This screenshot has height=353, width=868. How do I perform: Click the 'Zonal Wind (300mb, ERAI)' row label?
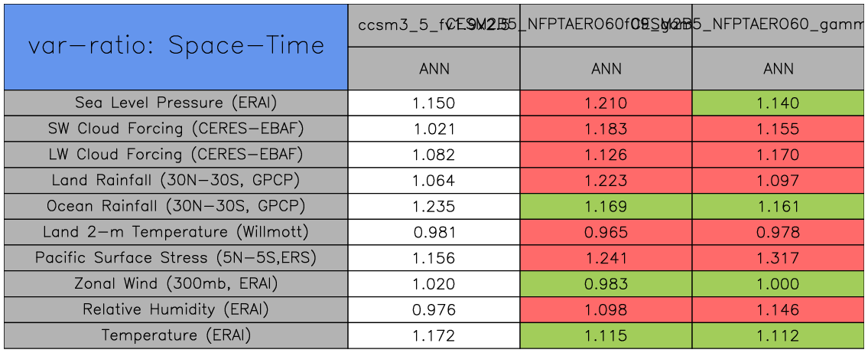(176, 284)
